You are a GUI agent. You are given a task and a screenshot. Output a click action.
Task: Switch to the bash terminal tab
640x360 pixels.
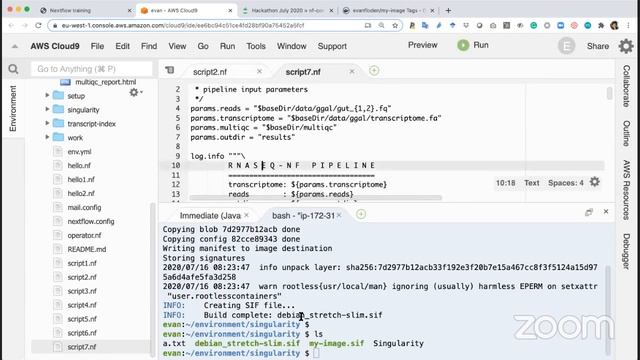[x=303, y=216]
